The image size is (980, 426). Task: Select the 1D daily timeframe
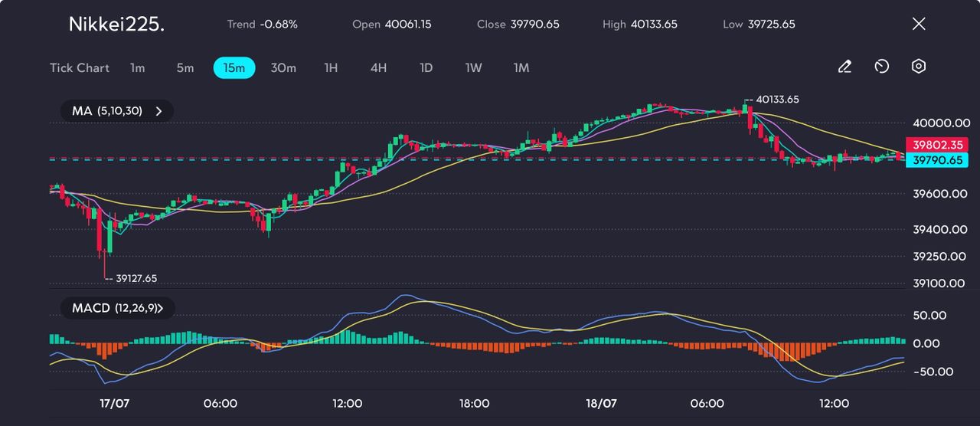pos(426,68)
